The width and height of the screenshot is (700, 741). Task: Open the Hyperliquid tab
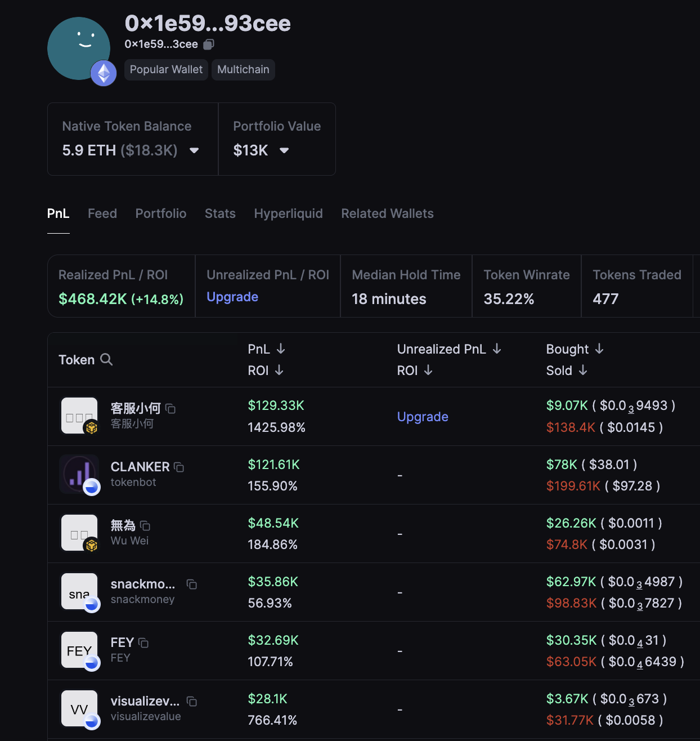click(288, 213)
